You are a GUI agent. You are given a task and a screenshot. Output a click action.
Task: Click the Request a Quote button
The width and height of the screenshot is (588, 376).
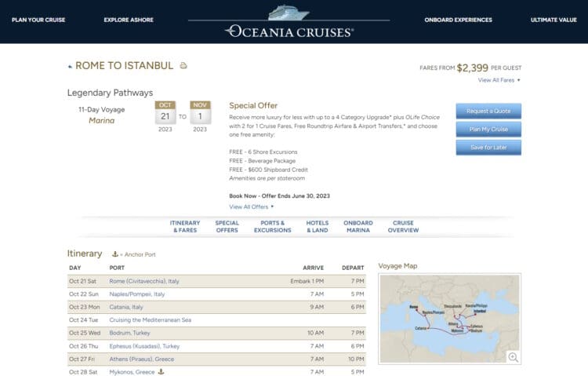pyautogui.click(x=488, y=111)
